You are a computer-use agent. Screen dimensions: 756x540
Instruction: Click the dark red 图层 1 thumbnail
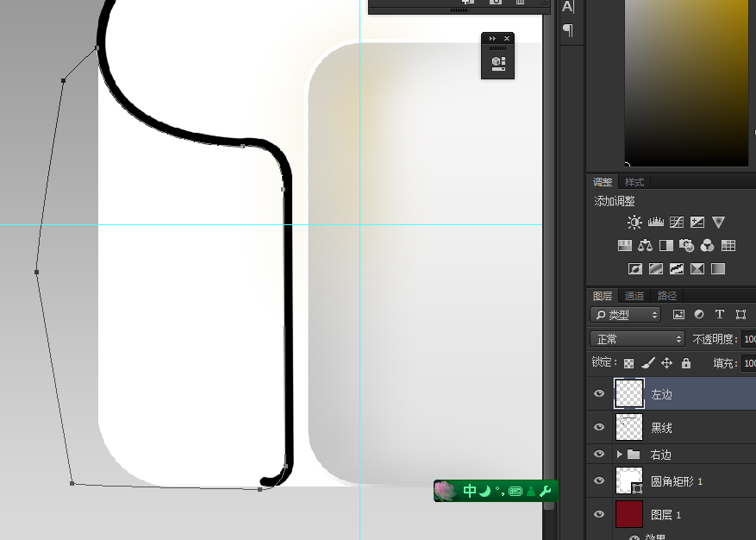pos(629,514)
